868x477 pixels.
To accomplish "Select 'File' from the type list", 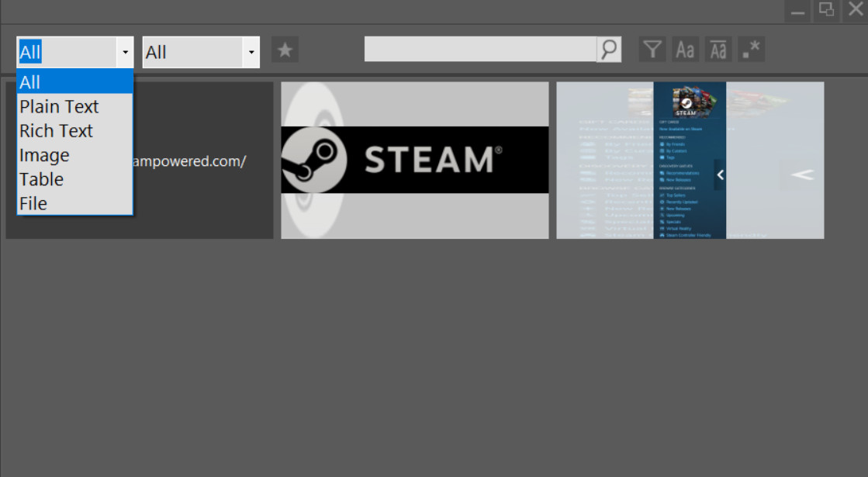I will coord(74,203).
